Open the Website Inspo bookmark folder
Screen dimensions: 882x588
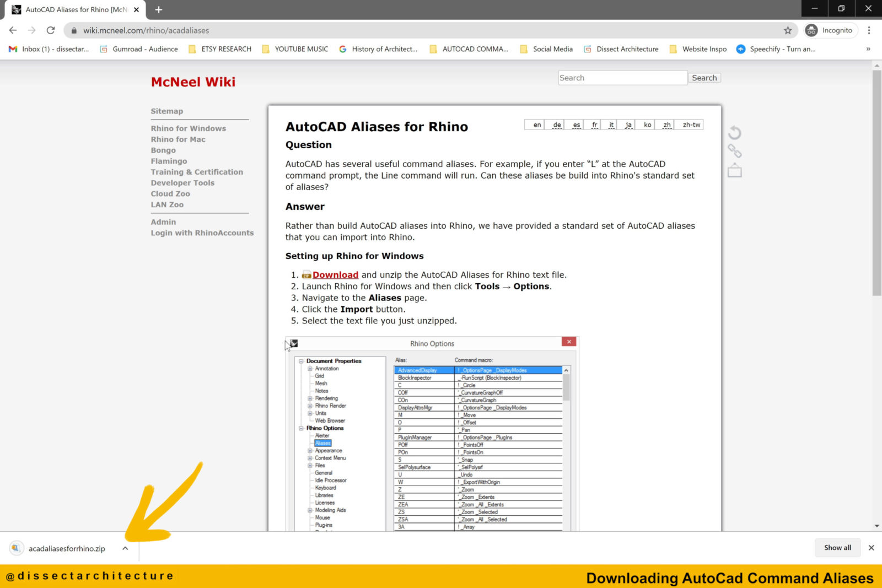[x=698, y=49]
